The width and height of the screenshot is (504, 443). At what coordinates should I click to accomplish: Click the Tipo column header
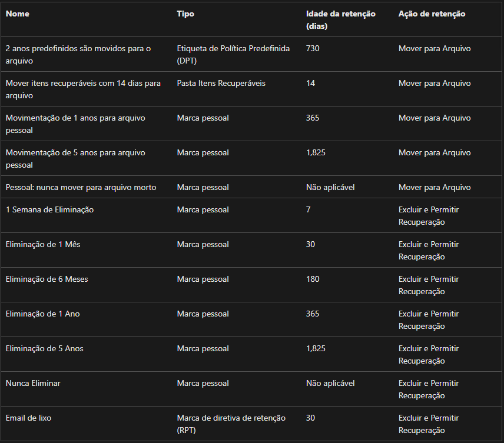click(x=185, y=14)
